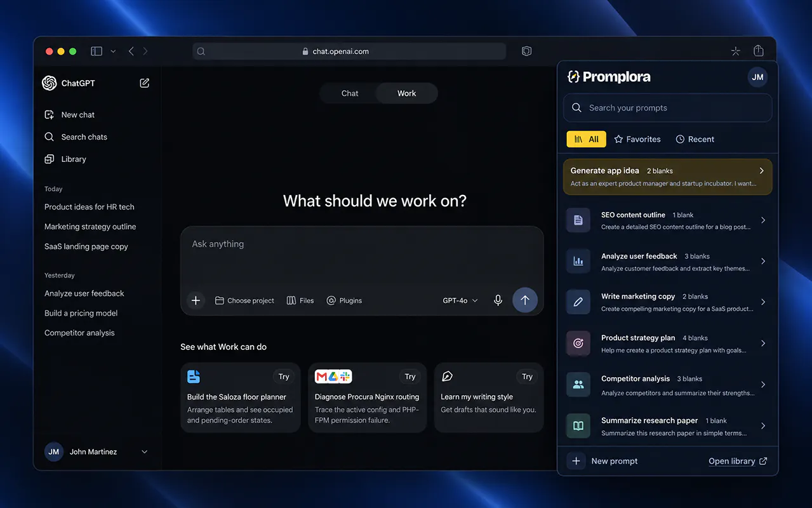The height and width of the screenshot is (508, 812).
Task: Click the Search your prompts field
Action: click(x=668, y=108)
